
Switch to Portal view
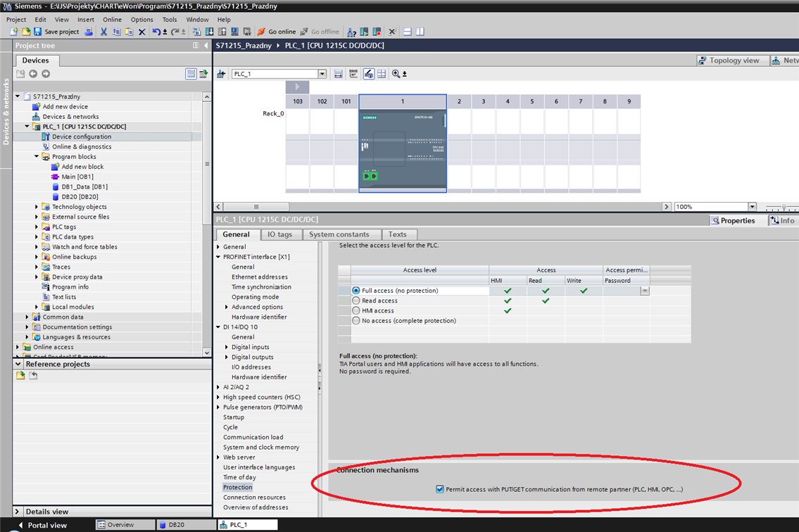click(x=43, y=525)
